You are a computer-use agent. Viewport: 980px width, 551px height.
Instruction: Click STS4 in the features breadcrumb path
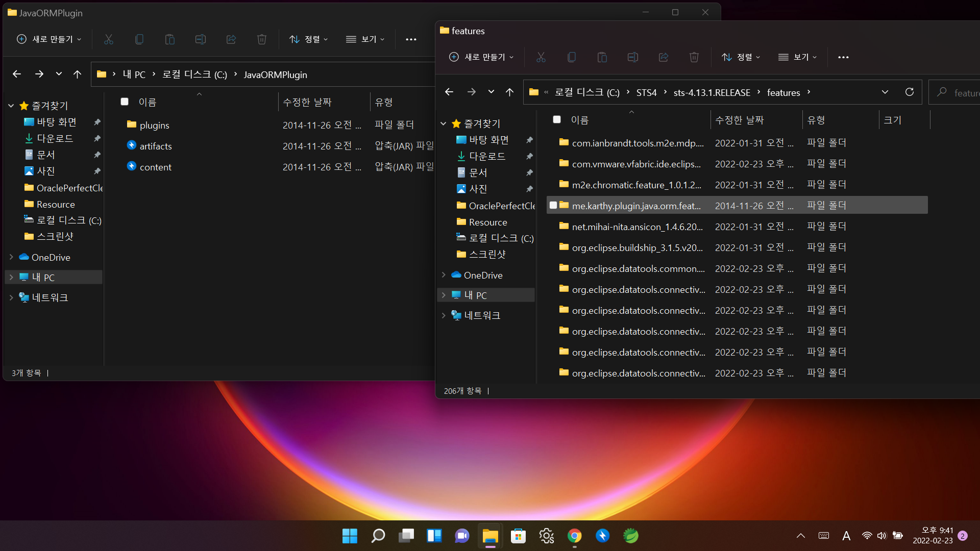tap(646, 92)
